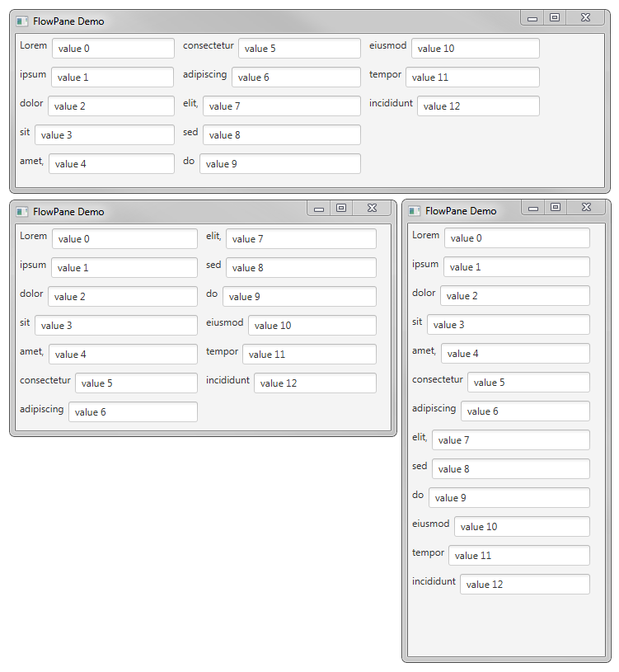
Task: Focus the consectetur field in right window
Action: tap(528, 383)
